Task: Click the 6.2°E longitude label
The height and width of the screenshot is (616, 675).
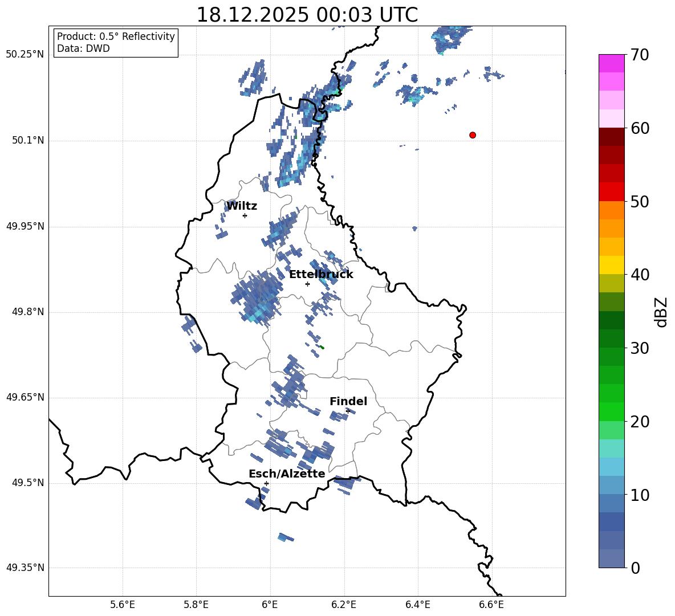Action: pos(344,605)
